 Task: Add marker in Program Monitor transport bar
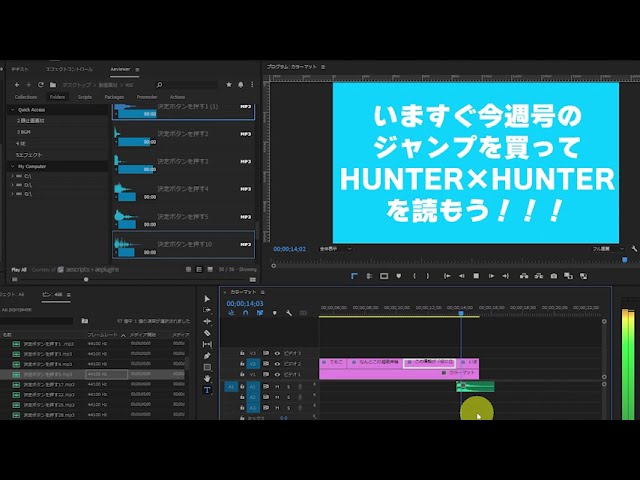tap(399, 276)
